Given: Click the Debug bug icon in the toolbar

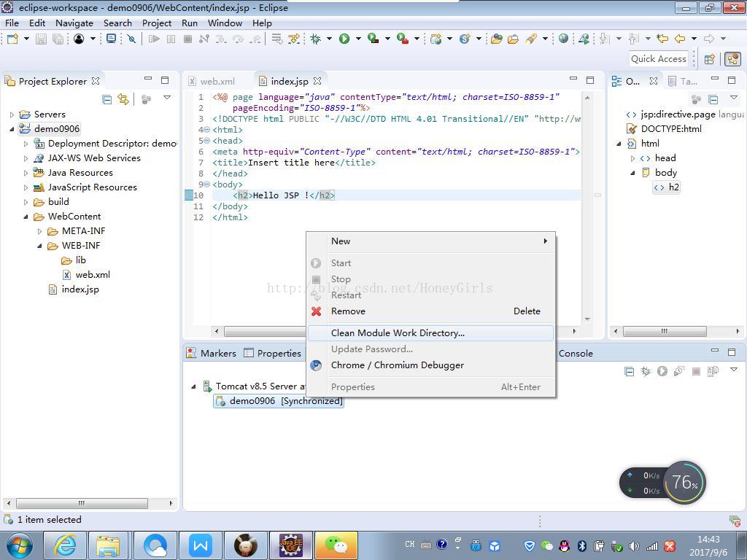Looking at the screenshot, I should click(x=316, y=39).
